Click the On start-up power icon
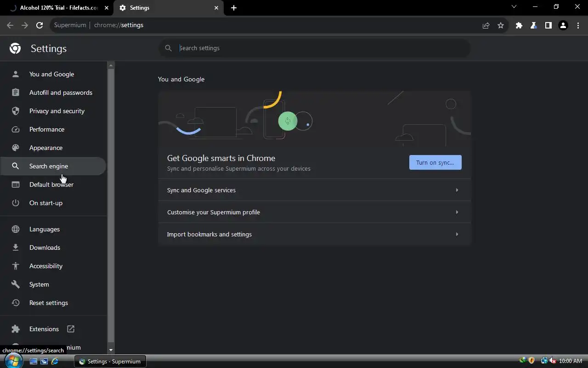Image resolution: width=588 pixels, height=368 pixels. [x=16, y=203]
